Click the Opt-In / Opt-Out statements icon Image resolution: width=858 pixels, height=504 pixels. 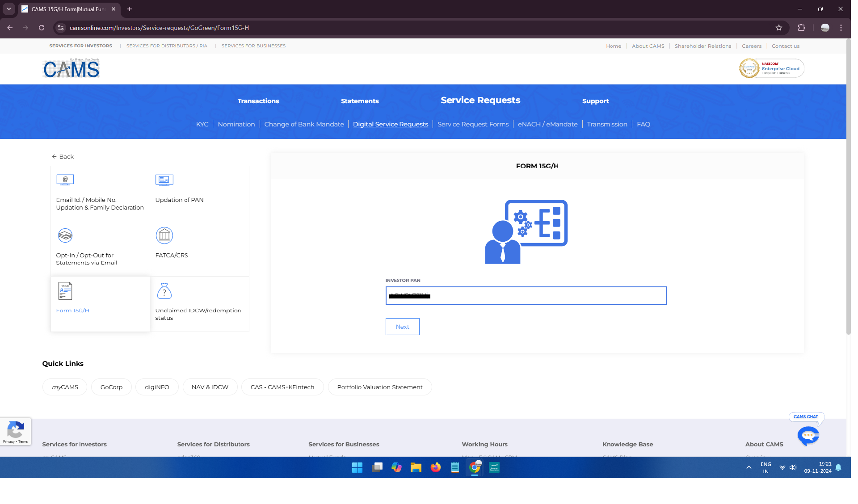point(65,235)
